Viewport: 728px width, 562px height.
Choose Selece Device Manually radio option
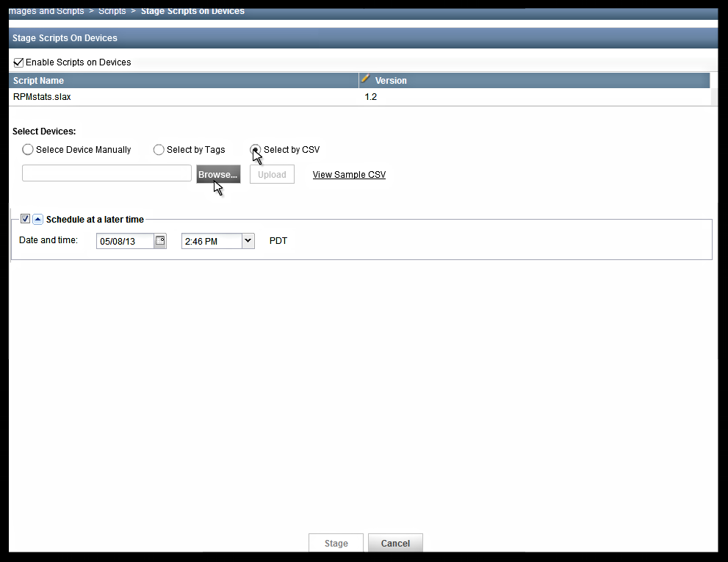tap(28, 150)
